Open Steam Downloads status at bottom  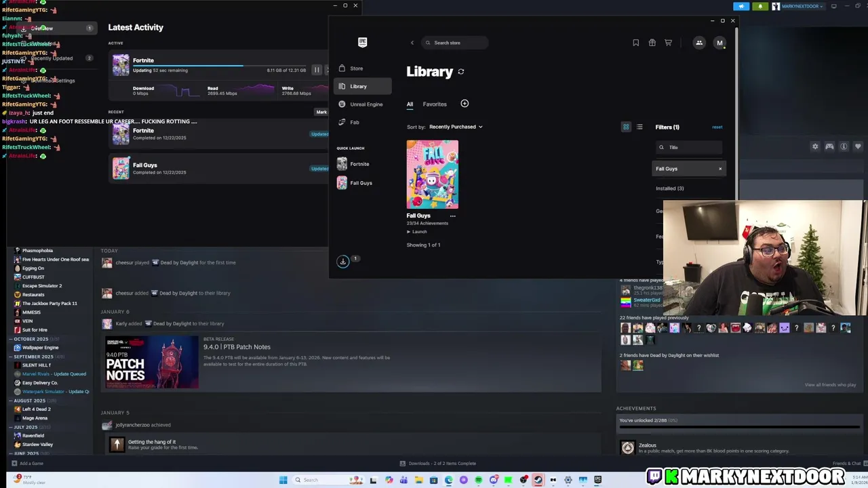pos(438,464)
